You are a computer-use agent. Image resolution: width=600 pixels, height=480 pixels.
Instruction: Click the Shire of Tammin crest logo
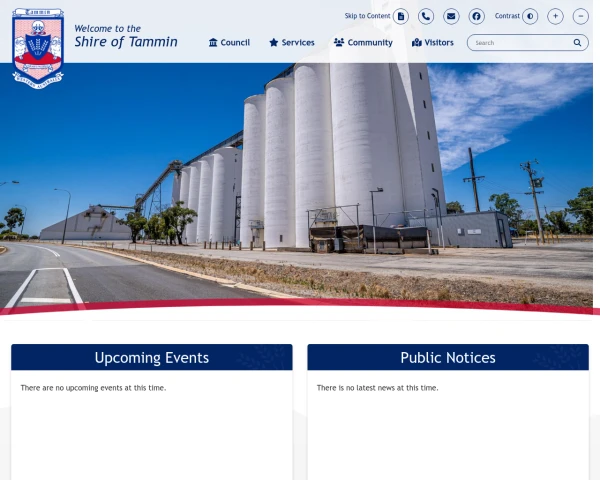point(38,49)
